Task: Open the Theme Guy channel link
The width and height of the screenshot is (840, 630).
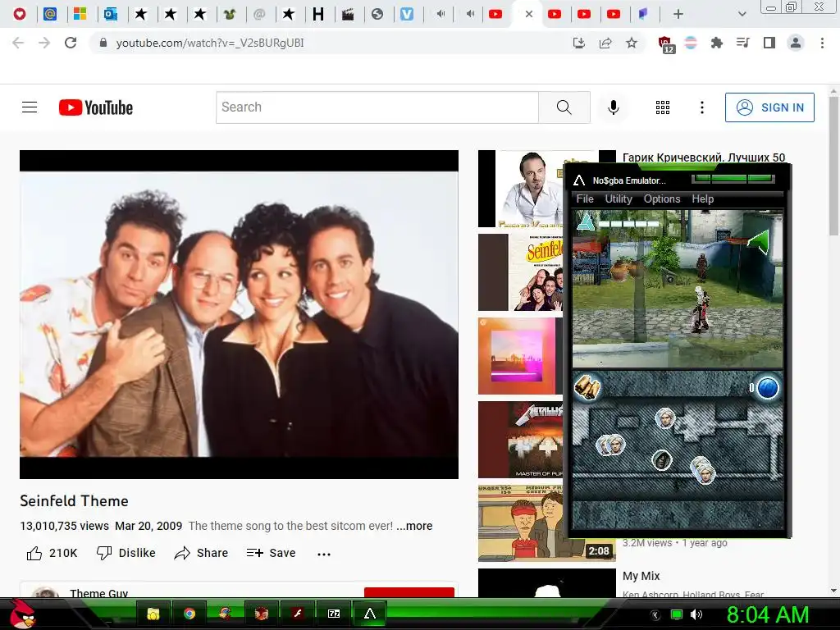Action: point(98,593)
